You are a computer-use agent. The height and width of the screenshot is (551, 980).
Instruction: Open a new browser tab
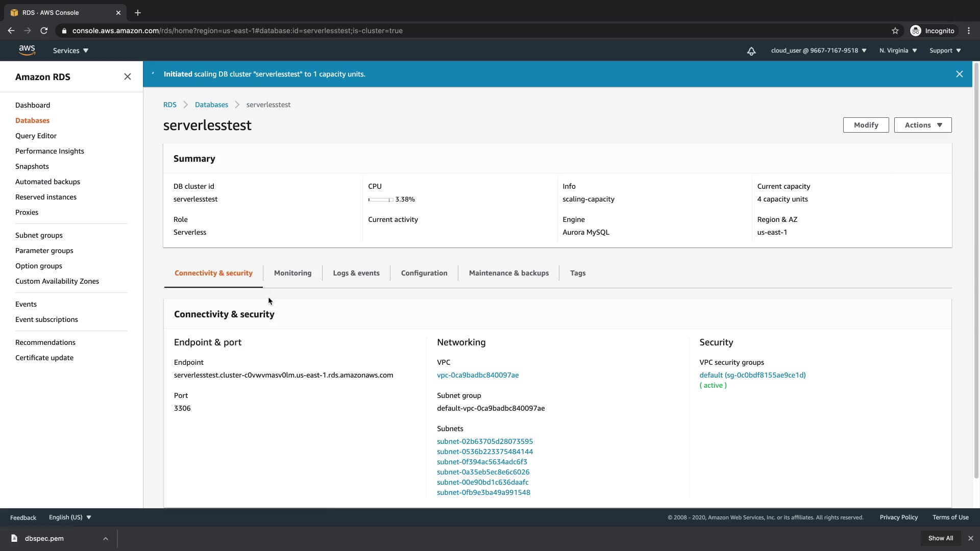[x=138, y=13]
